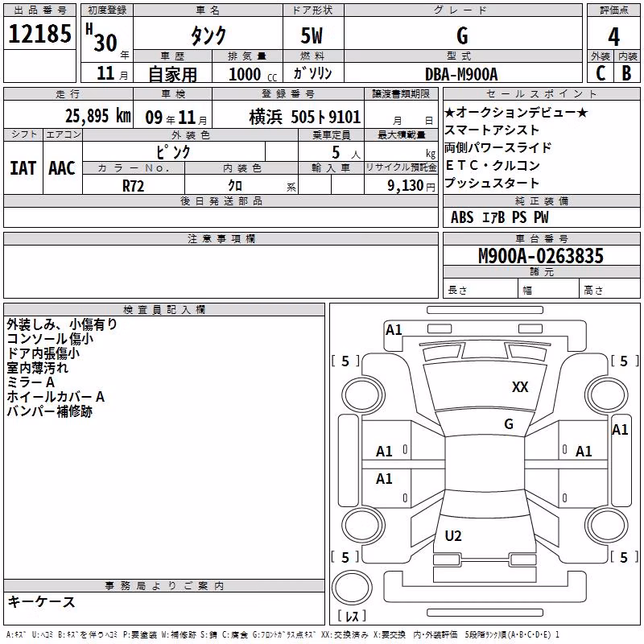Viewport: 644px width, 644px height.
Task: Click the 検査員記入欄 header
Action: (164, 310)
